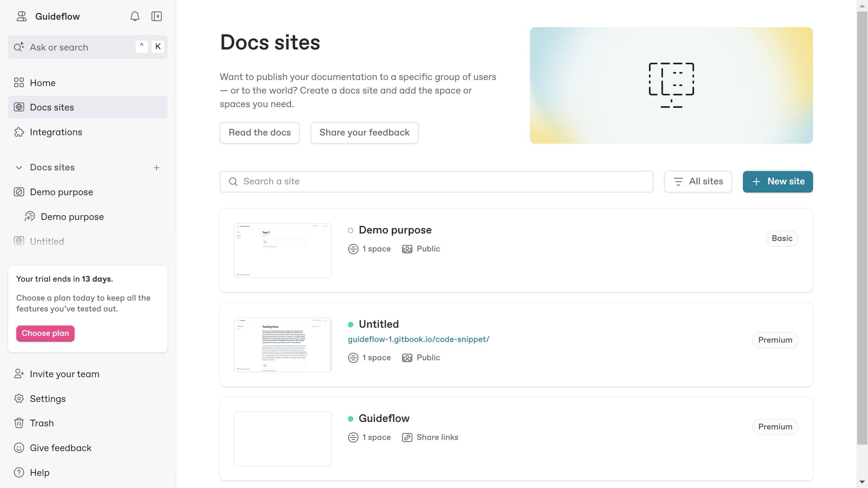Click the Give feedback smiley icon
Screen dimensions: 868x488
click(19, 448)
